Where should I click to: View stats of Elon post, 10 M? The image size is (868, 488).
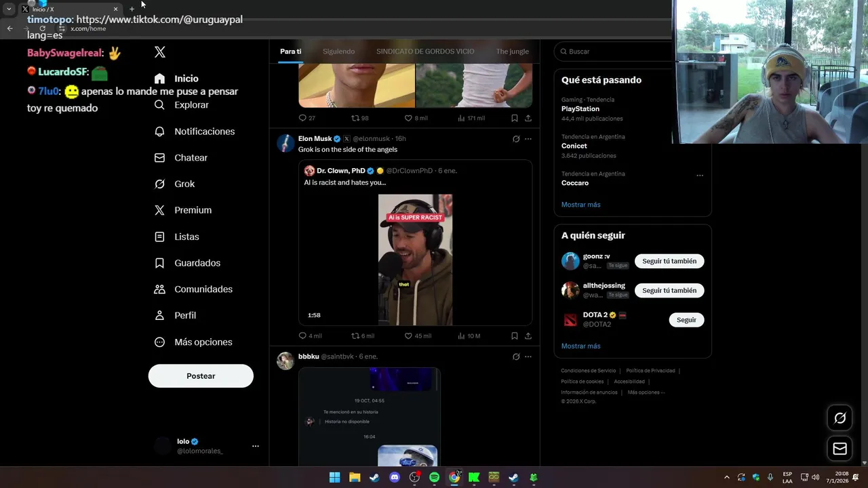461,335
